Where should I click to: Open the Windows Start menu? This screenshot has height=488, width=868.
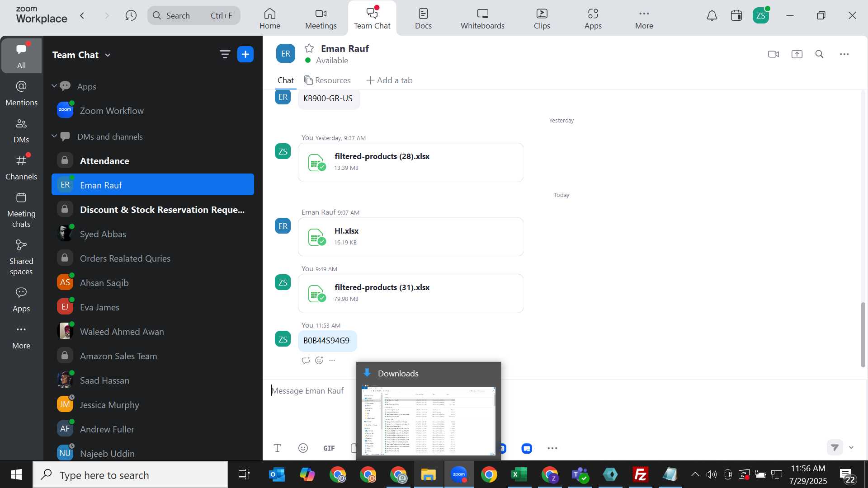[x=16, y=474]
